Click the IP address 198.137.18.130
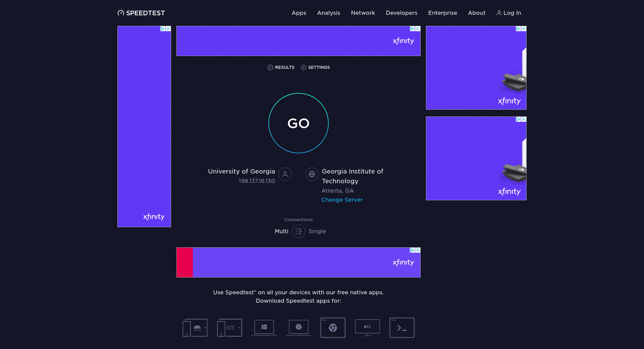Viewport: 644px width, 349px height. click(x=257, y=181)
